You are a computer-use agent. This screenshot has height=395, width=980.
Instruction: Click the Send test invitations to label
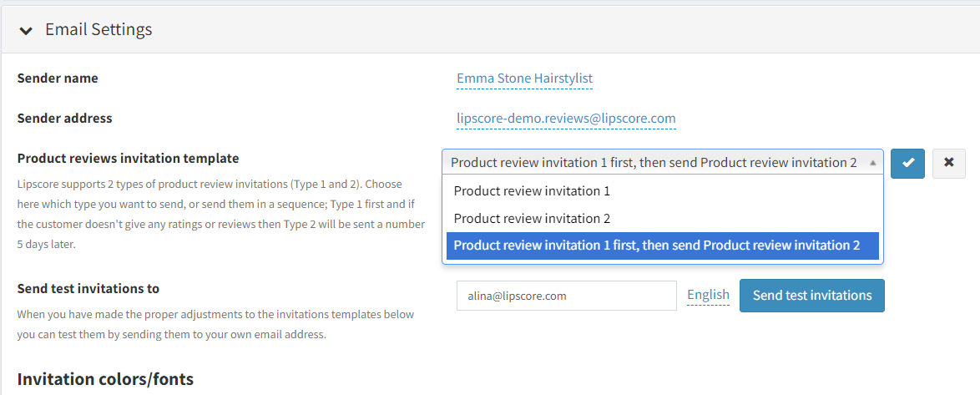[x=88, y=289]
